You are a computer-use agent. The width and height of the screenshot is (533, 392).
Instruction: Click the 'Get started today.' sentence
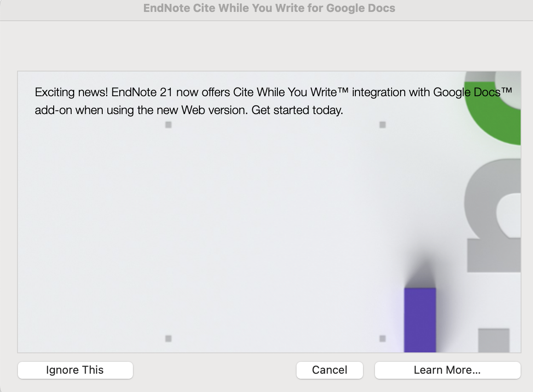297,110
